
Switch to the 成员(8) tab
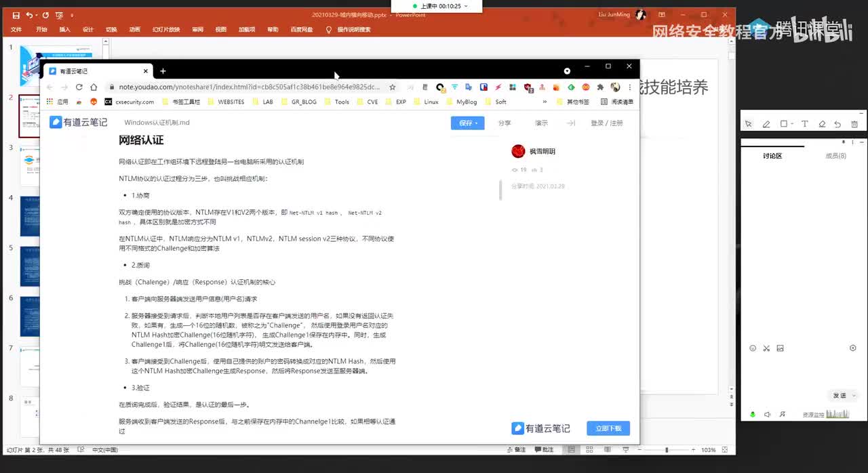coord(835,156)
